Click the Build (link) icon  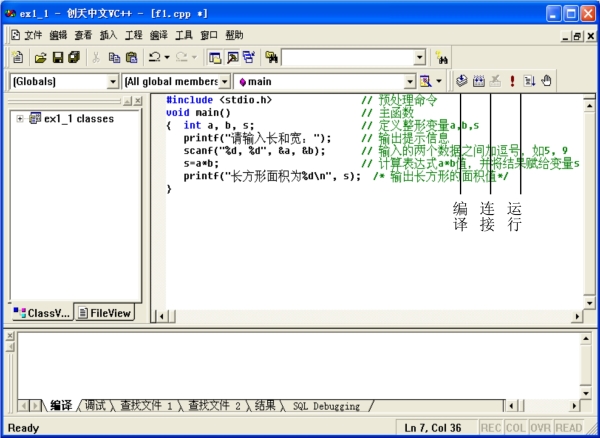(479, 81)
